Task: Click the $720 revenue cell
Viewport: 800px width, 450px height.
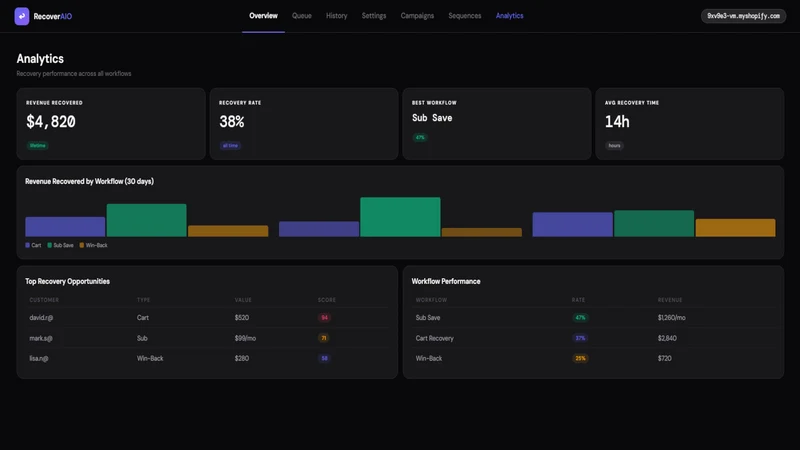Action: pos(664,358)
